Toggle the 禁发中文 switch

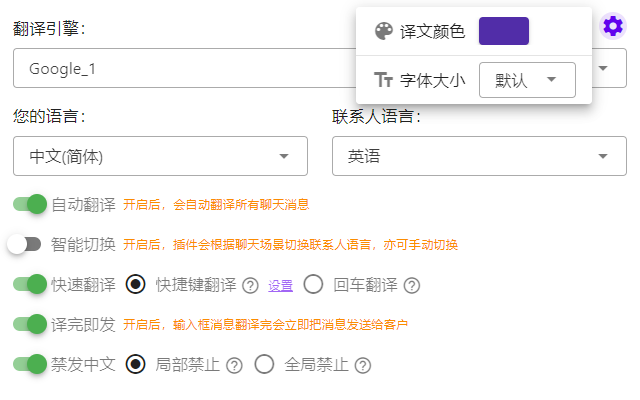point(30,364)
